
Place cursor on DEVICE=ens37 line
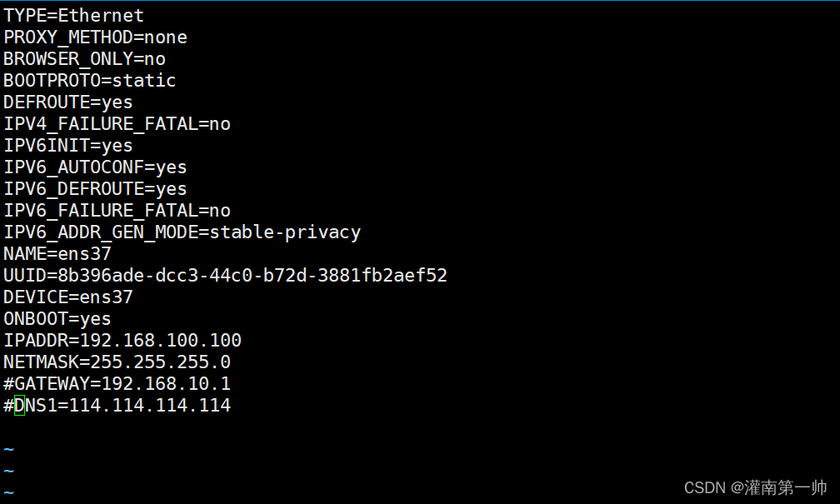pyautogui.click(x=68, y=297)
